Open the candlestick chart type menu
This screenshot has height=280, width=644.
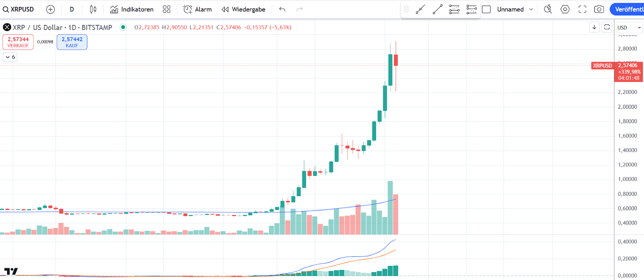point(93,9)
